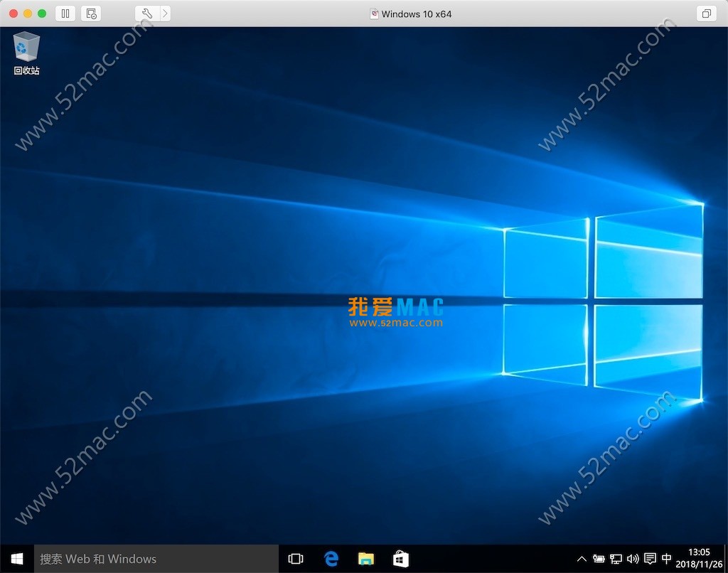Select the Recycle Bin desktop icon
728x573 pixels.
click(x=26, y=53)
